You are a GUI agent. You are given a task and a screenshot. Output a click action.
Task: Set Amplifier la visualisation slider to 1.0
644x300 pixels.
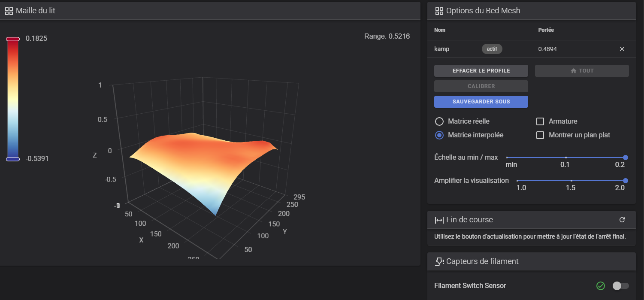(x=518, y=181)
